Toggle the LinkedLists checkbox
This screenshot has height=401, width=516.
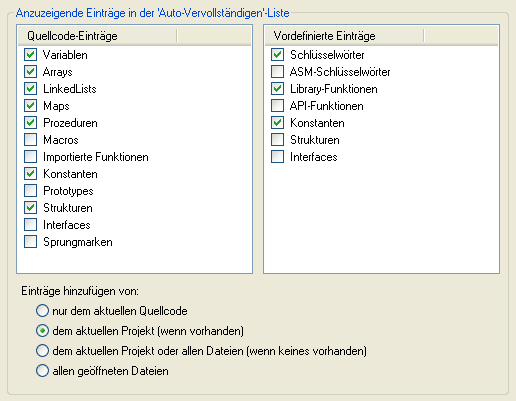click(30, 89)
